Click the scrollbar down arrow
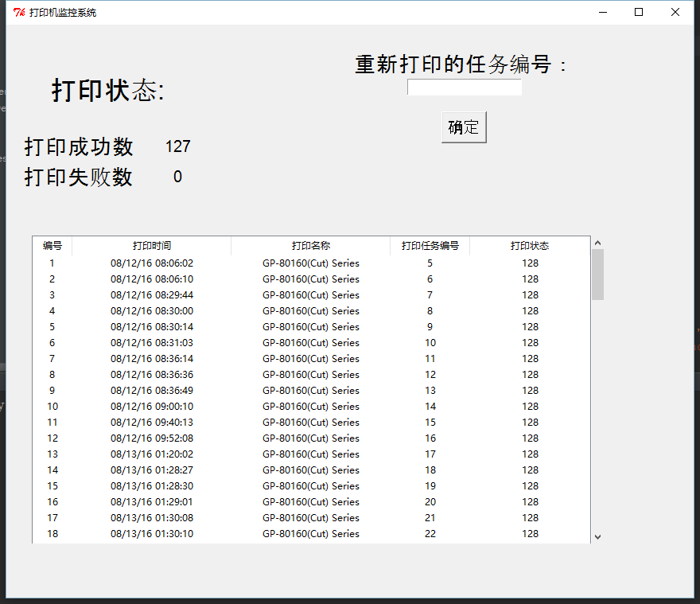The image size is (700, 604). [597, 537]
